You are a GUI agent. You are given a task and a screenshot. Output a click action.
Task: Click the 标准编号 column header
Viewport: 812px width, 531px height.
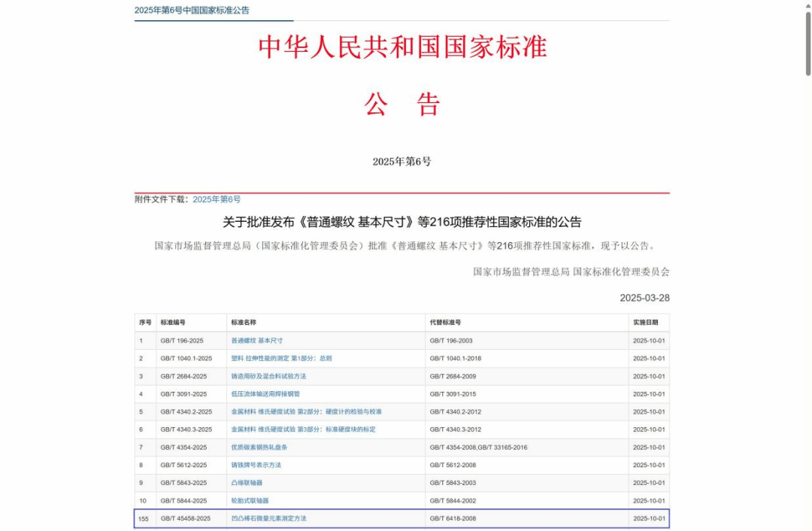[x=173, y=323]
